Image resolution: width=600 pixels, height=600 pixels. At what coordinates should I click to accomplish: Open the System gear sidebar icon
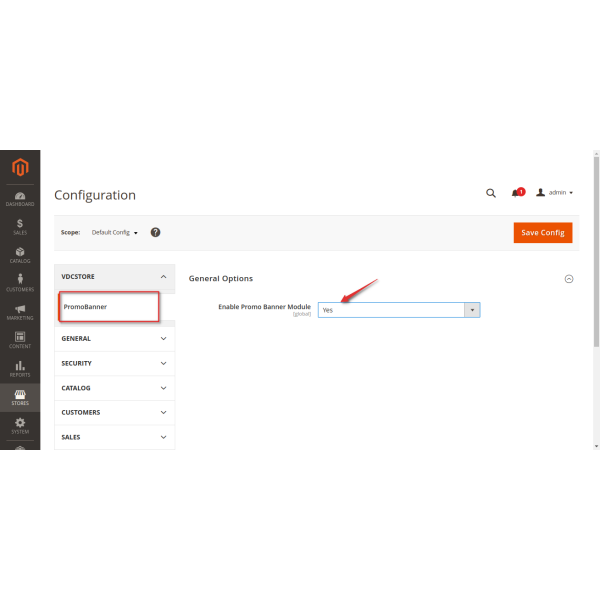pos(20,425)
